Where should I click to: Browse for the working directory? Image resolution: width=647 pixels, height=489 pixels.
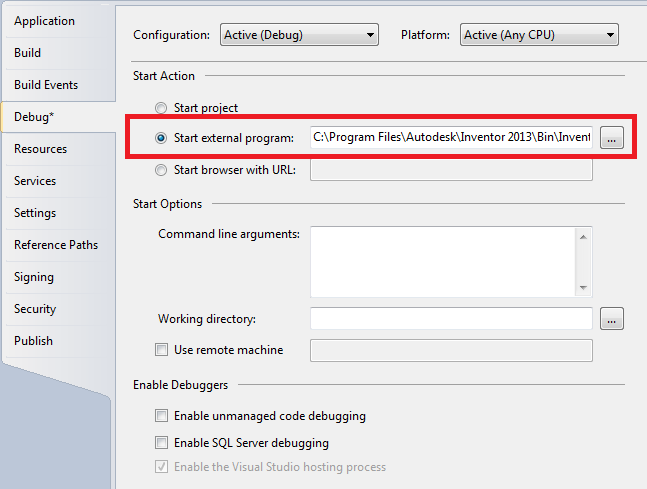tap(612, 319)
